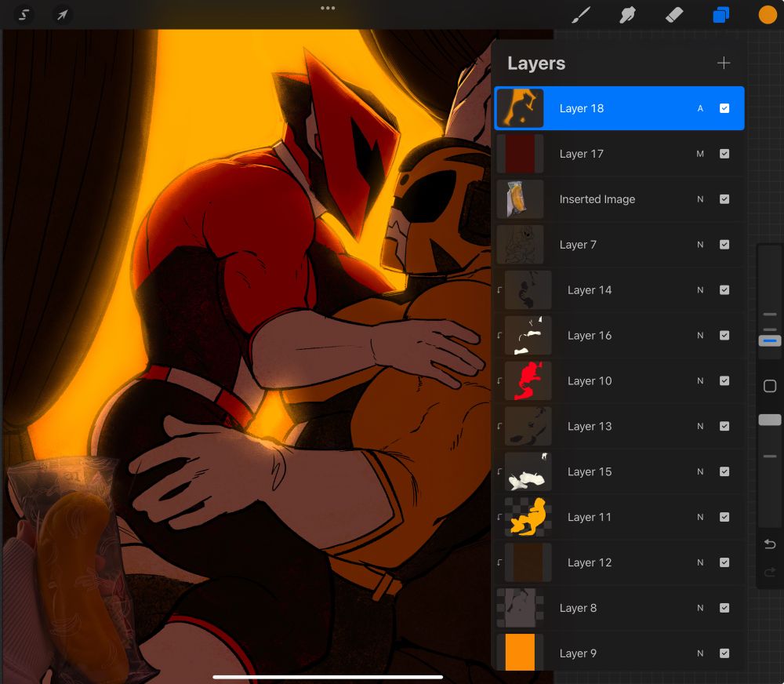
Task: Open blend mode A of Layer 18
Action: pyautogui.click(x=700, y=108)
